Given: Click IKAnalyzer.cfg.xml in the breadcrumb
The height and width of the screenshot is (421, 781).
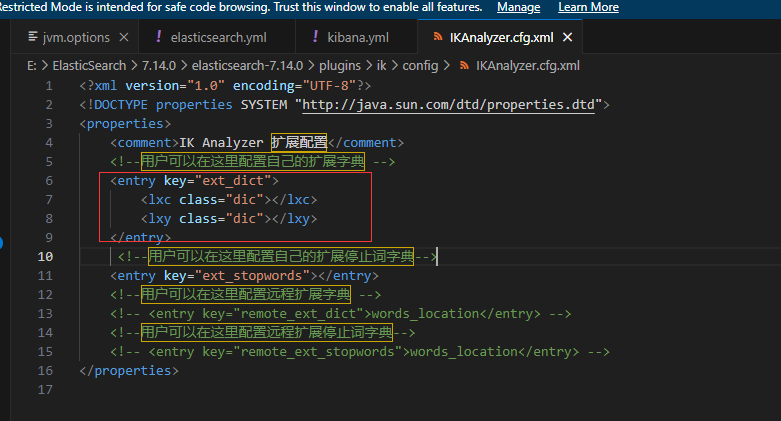Looking at the screenshot, I should [527, 65].
